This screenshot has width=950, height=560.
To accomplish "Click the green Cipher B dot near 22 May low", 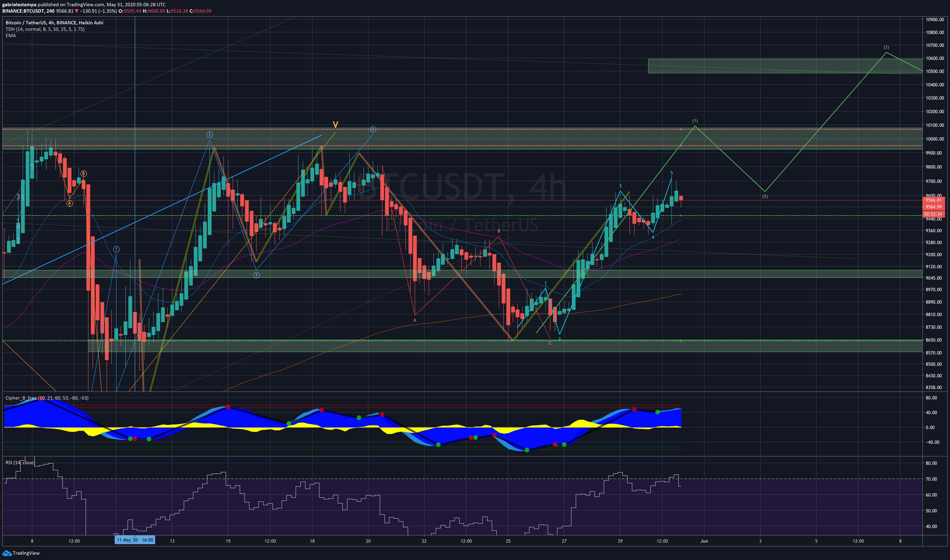I will point(438,445).
